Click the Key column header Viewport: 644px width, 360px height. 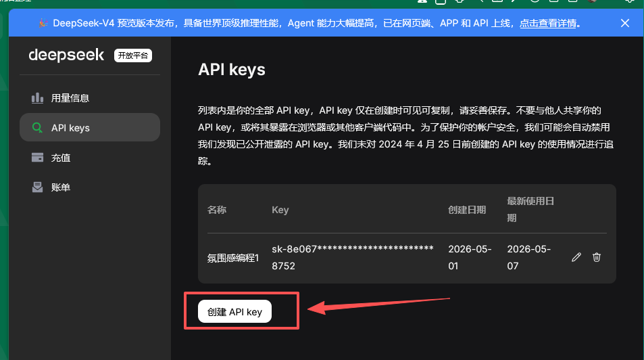point(280,210)
